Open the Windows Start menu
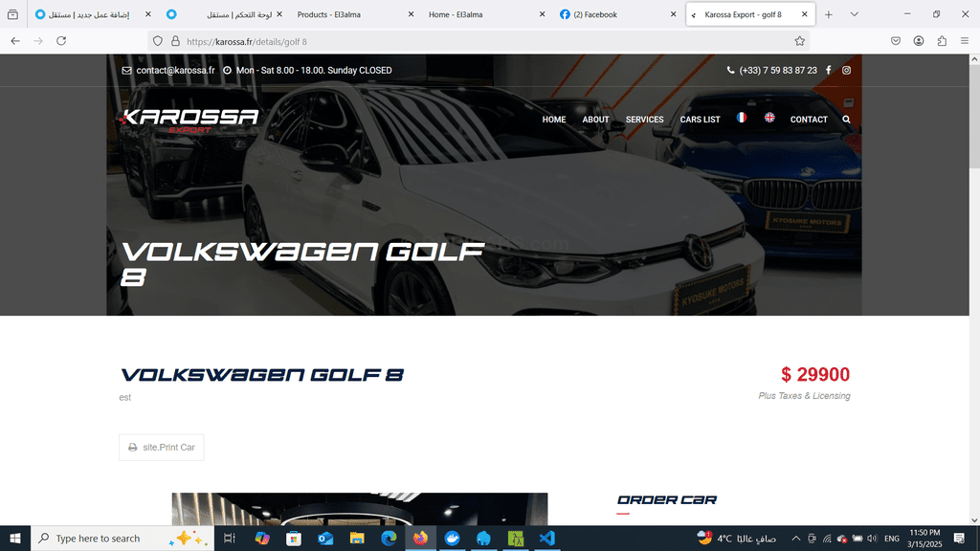 coord(15,538)
